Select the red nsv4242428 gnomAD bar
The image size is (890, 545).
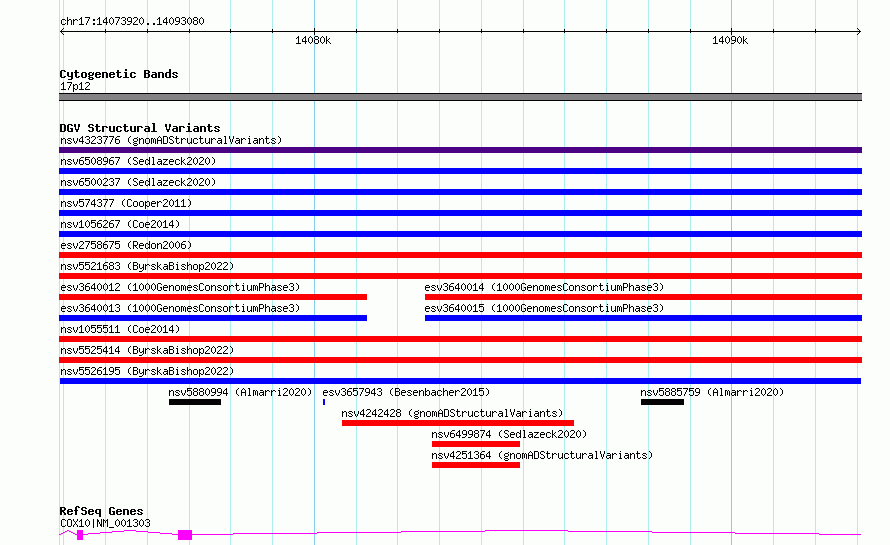point(457,423)
